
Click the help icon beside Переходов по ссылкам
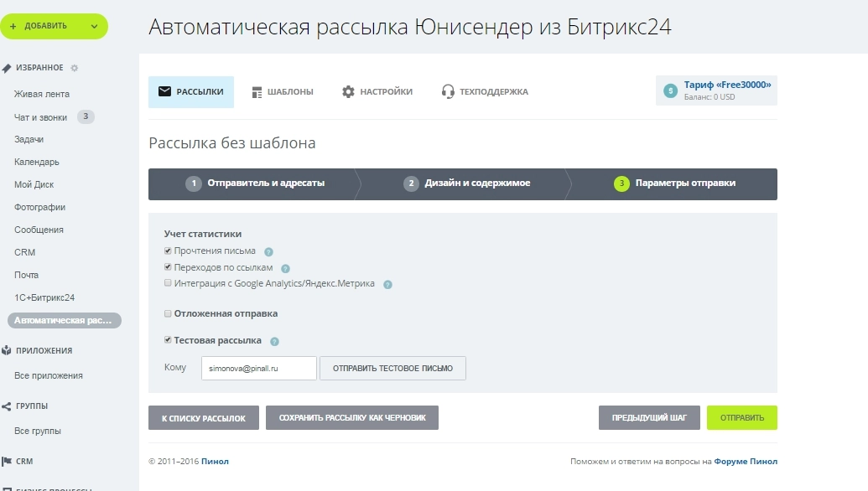coord(285,268)
